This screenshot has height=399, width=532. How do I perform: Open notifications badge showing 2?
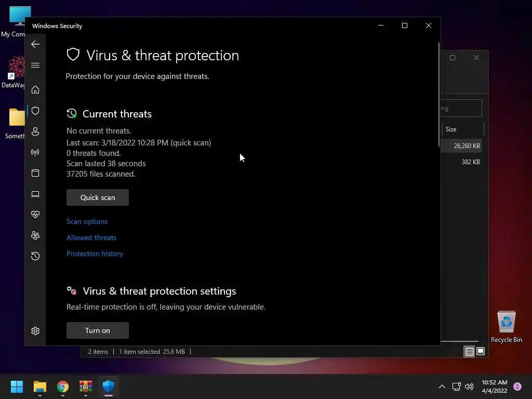pos(517,387)
